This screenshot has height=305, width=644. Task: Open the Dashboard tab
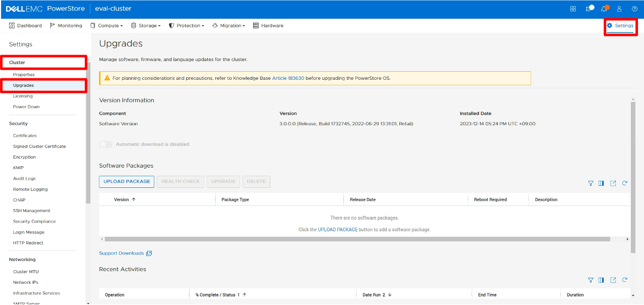point(25,25)
